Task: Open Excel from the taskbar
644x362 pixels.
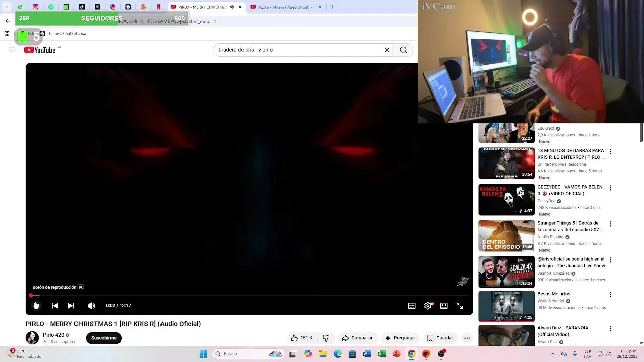Action: coord(382,354)
